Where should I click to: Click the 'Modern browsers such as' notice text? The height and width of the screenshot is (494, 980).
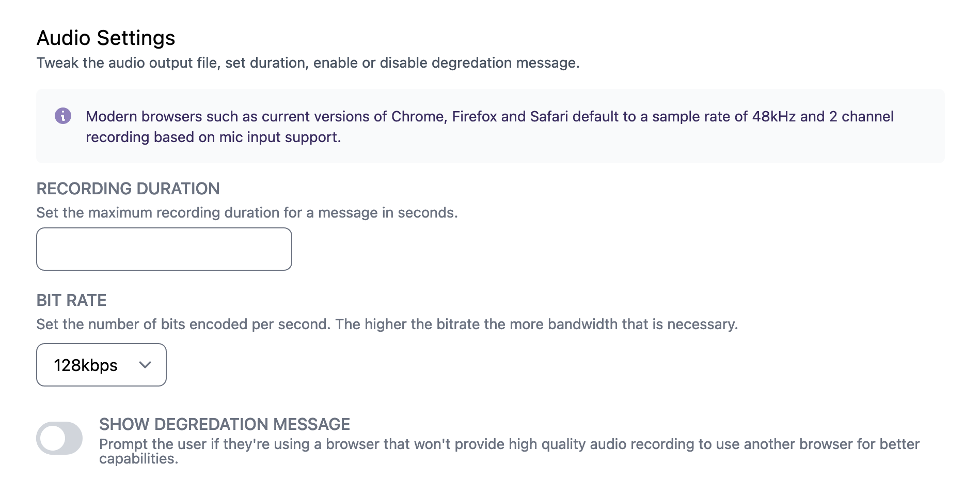(x=171, y=117)
